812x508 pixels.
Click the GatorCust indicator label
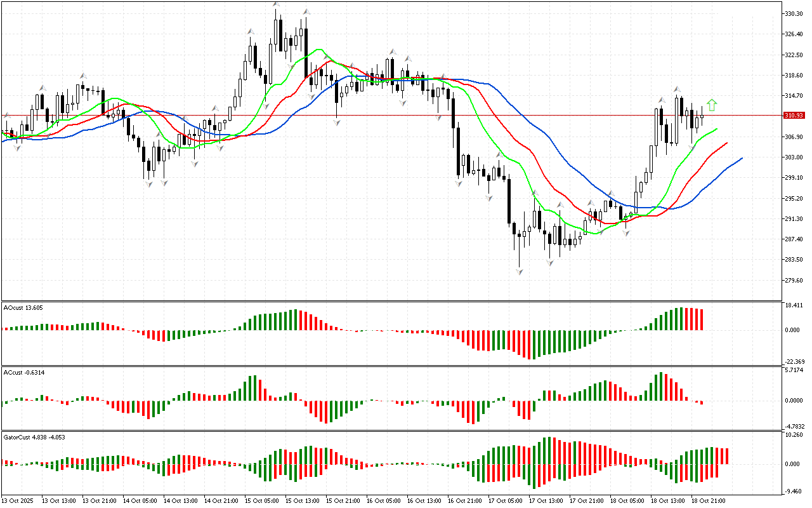pos(34,438)
